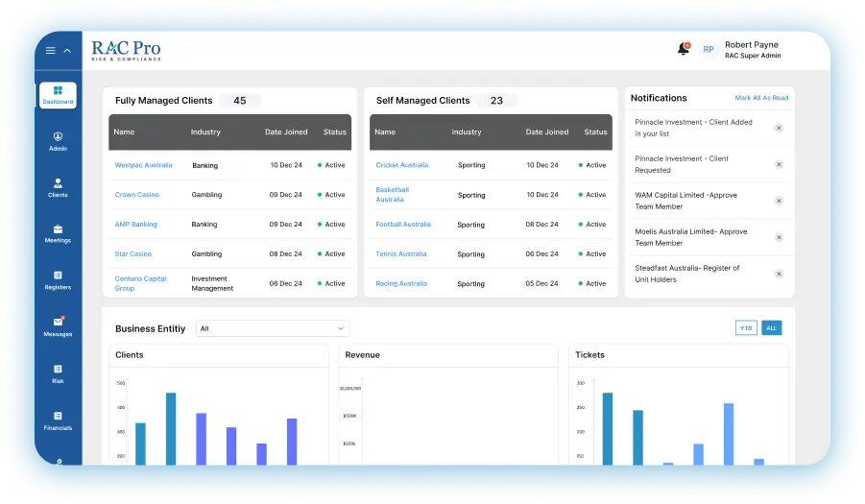This screenshot has width=865, height=504.
Task: Open Football Australia client link
Action: click(403, 225)
